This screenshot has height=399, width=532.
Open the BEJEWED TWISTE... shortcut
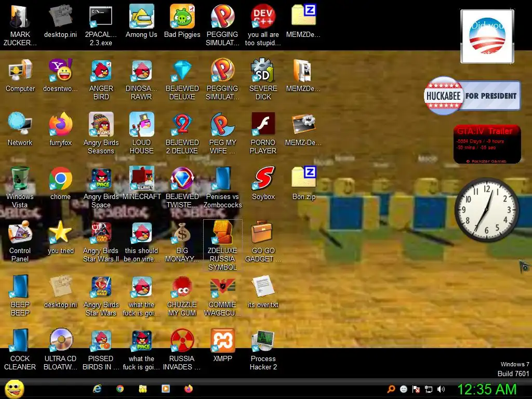pos(182,188)
